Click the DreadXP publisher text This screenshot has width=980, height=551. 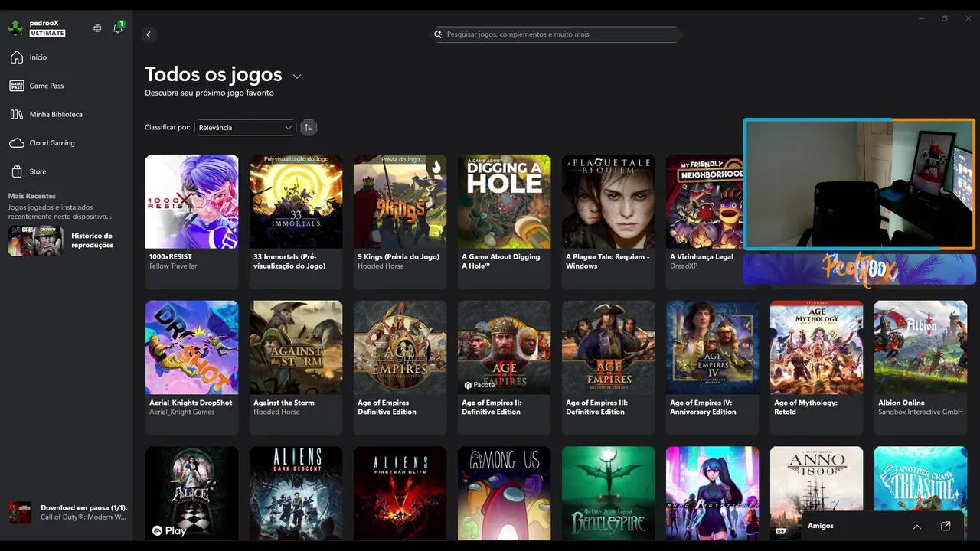(684, 266)
